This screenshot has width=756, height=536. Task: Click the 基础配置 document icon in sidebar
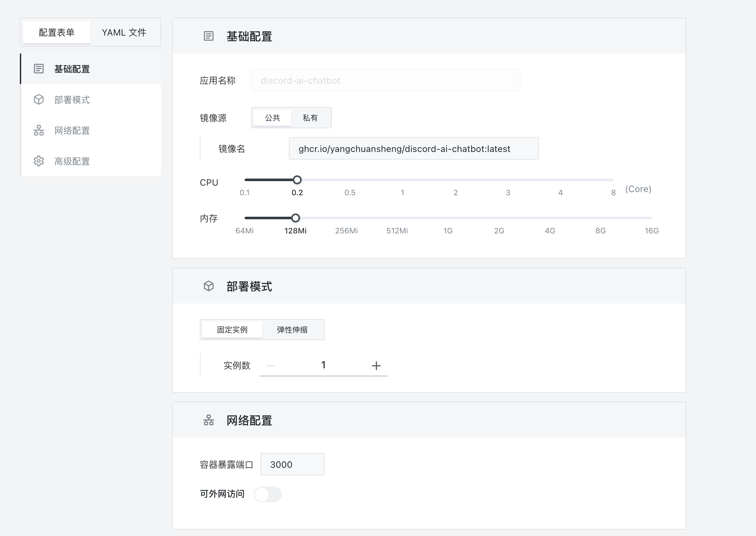(x=38, y=69)
